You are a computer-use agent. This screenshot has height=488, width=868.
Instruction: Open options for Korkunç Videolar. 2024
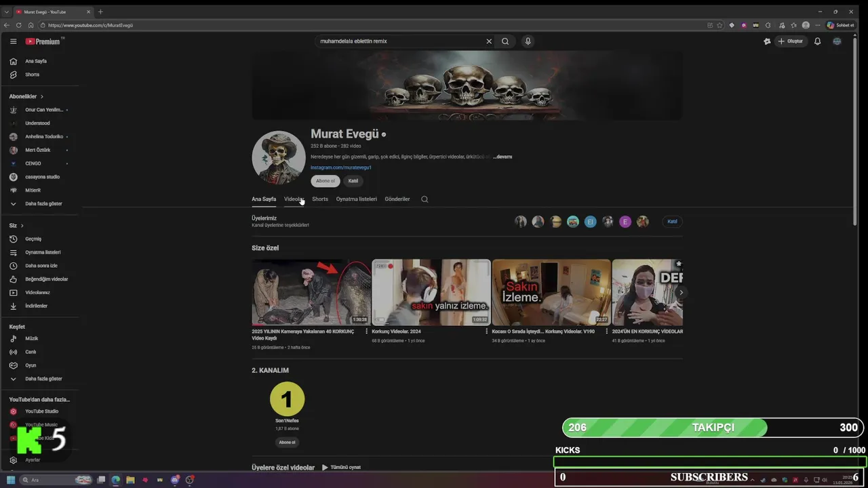(x=486, y=331)
